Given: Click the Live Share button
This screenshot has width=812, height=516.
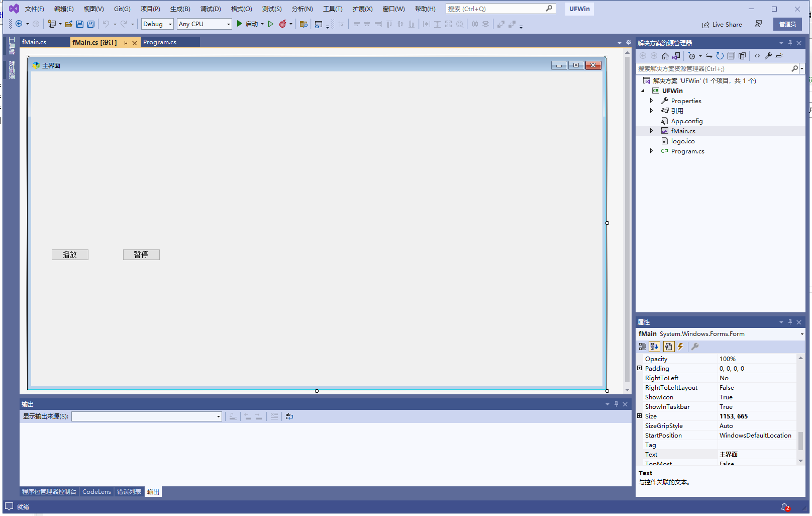Looking at the screenshot, I should pos(722,24).
